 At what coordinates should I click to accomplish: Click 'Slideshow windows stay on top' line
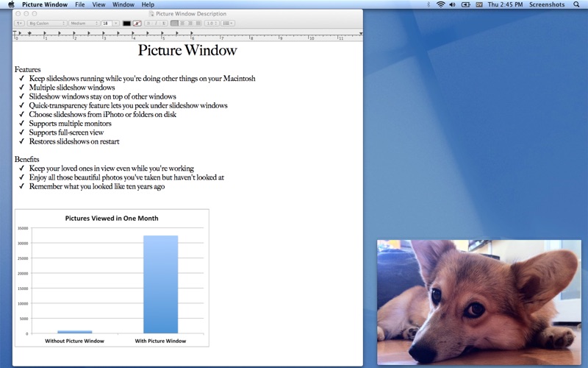[102, 96]
